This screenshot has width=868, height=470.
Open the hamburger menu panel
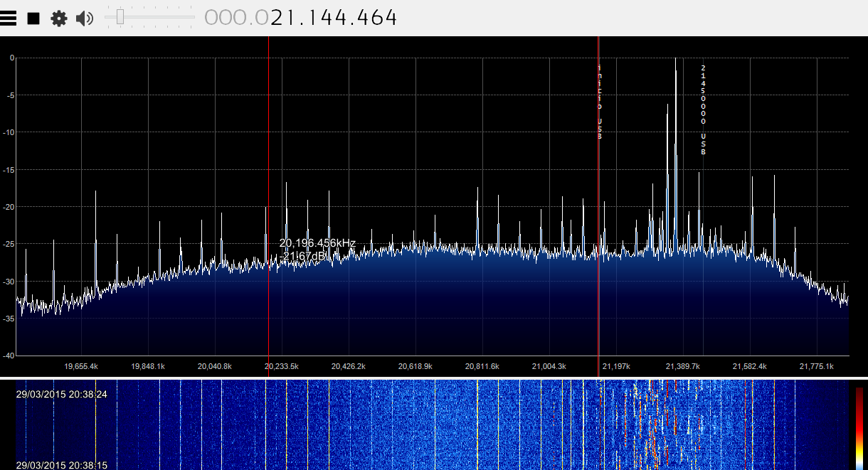[9, 18]
